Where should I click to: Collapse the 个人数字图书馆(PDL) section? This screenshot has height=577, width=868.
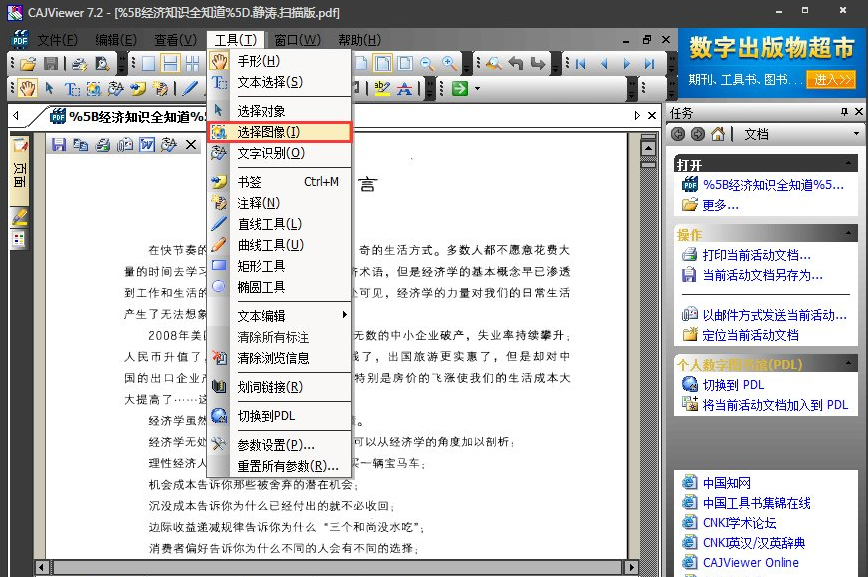848,363
